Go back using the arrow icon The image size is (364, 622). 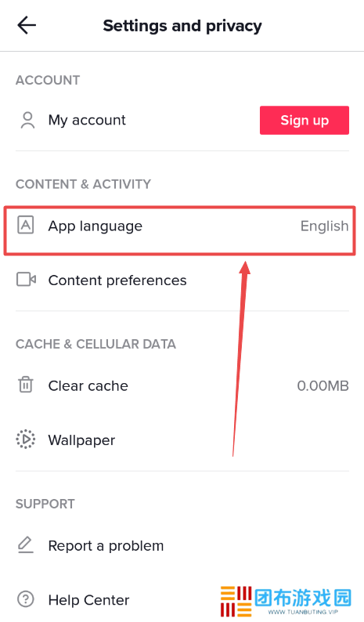(x=27, y=25)
